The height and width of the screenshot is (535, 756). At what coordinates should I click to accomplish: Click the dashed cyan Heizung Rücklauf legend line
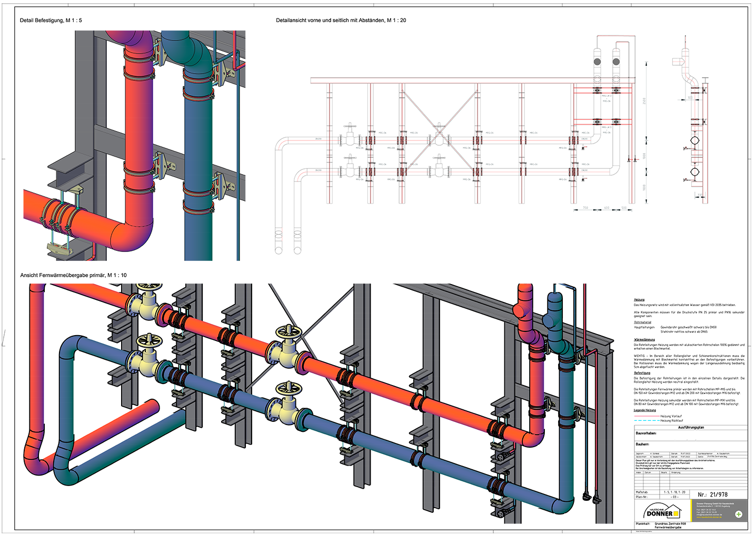pos(646,421)
